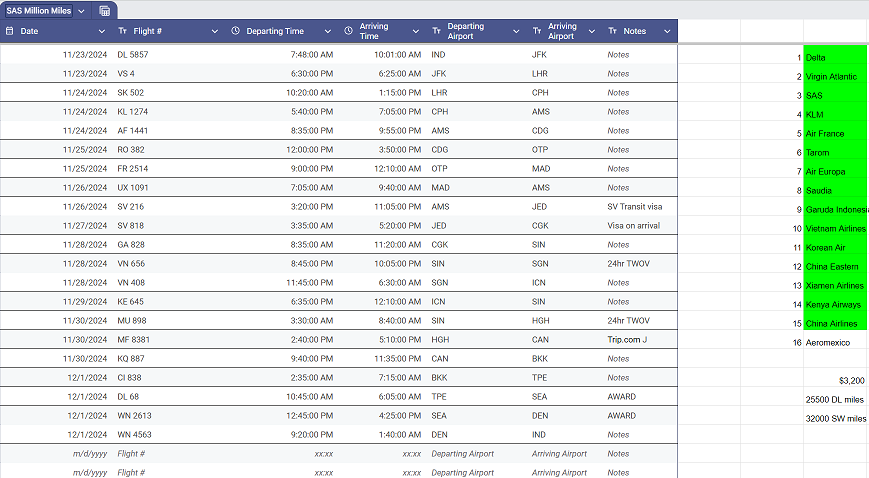Image resolution: width=869 pixels, height=478 pixels.
Task: Click the text type icon beside Notes
Action: pos(612,31)
